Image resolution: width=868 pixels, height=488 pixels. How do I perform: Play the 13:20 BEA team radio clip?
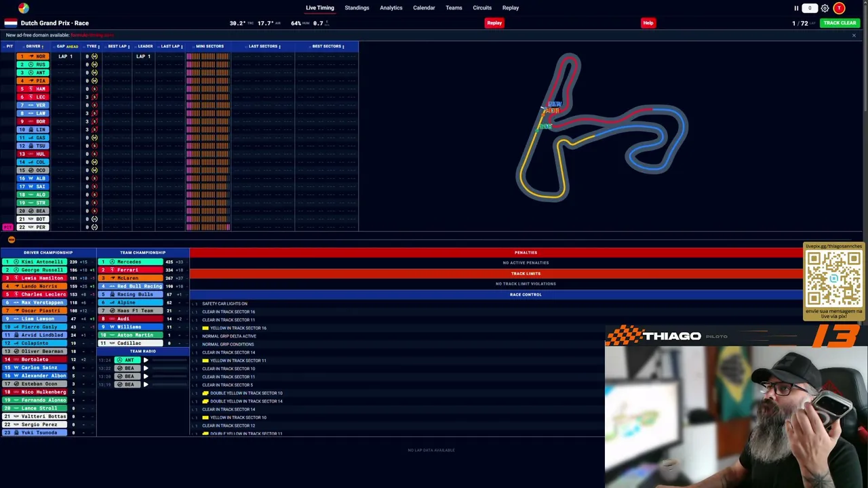point(146,376)
